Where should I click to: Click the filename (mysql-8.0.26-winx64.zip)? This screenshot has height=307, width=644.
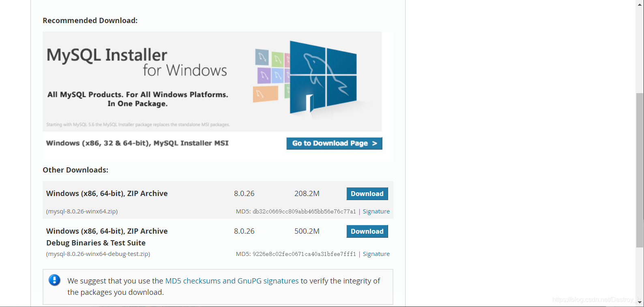click(x=82, y=211)
